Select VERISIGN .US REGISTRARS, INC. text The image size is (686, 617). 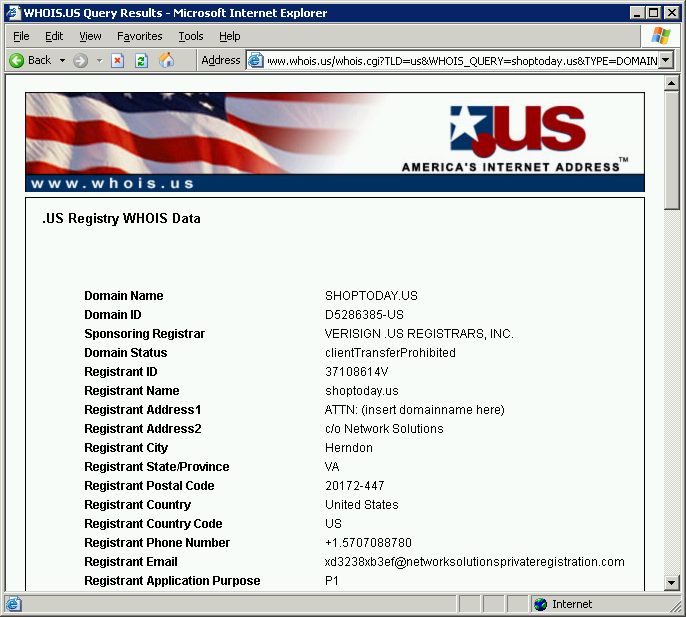coord(419,334)
